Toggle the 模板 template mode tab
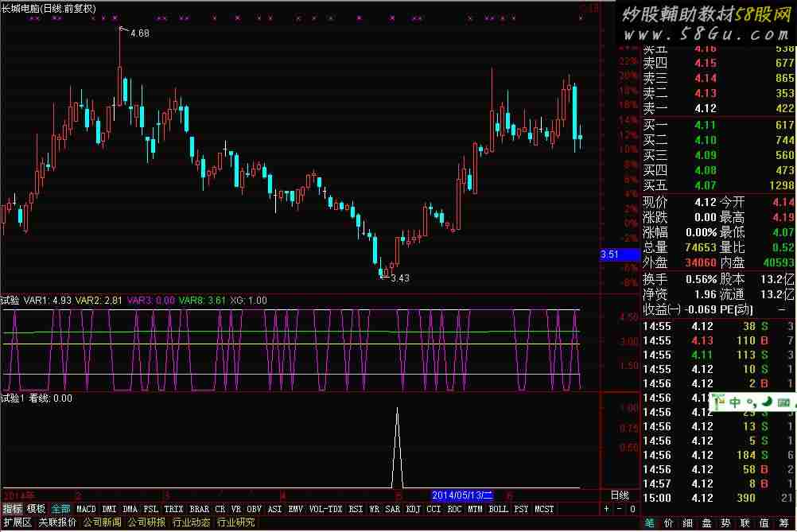The image size is (797, 532). (x=36, y=509)
